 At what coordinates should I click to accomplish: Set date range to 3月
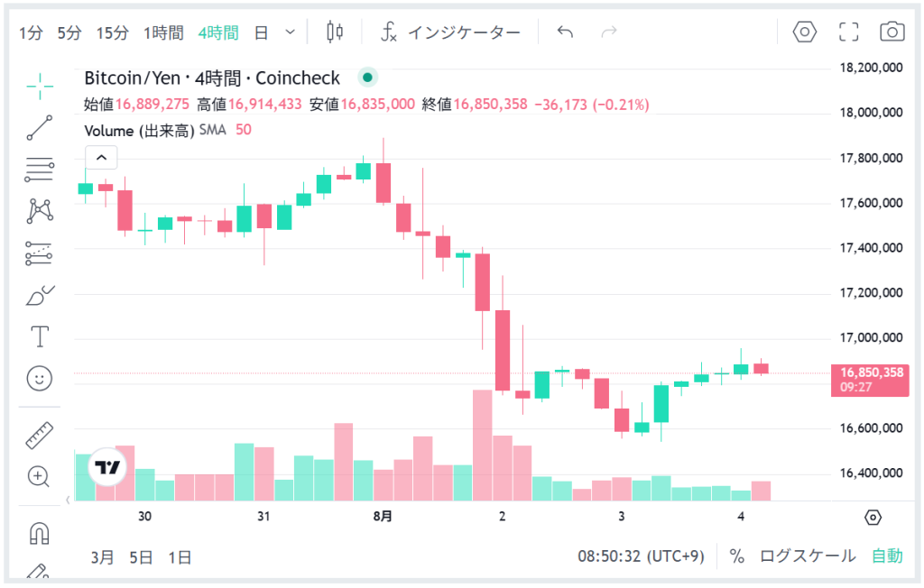click(x=103, y=557)
